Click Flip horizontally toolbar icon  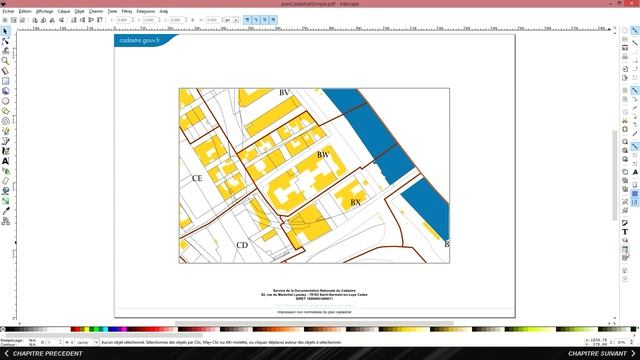(x=52, y=20)
